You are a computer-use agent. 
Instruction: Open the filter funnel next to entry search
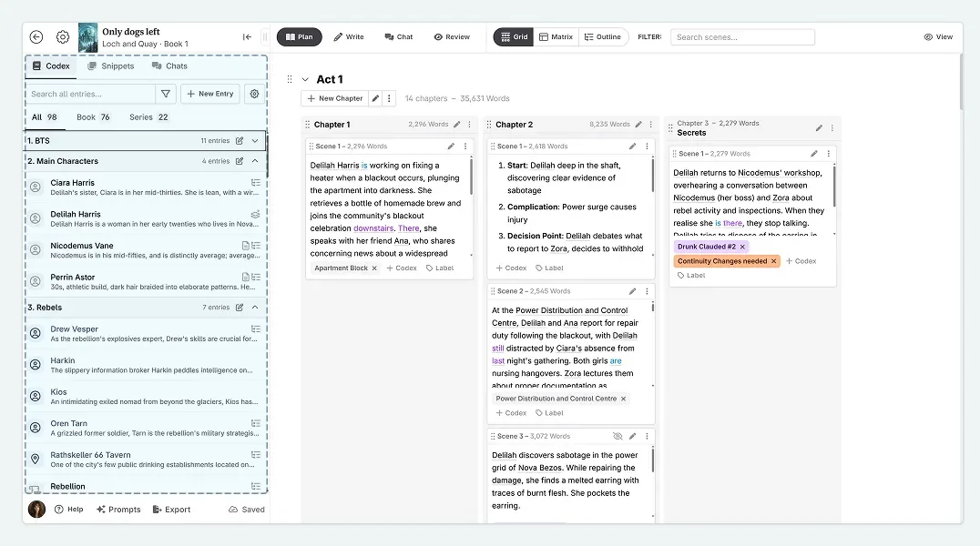[166, 94]
